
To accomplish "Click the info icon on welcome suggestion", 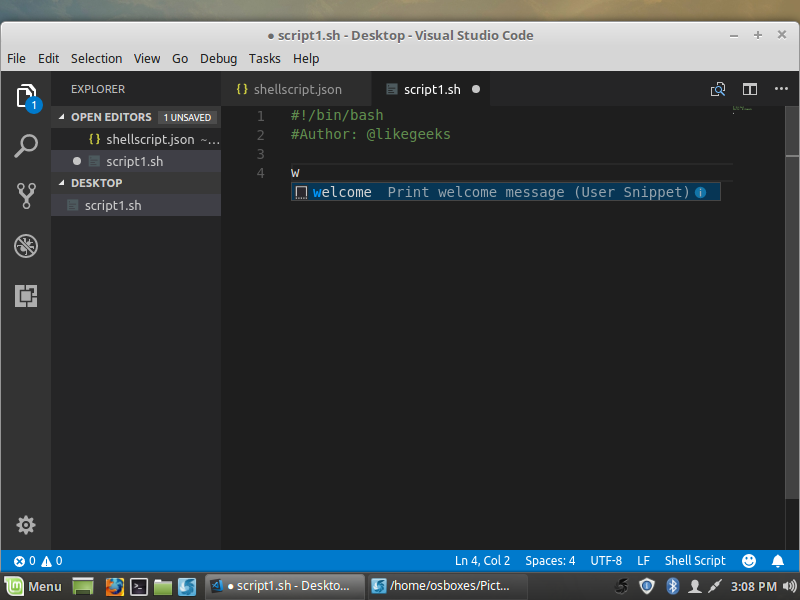I will [x=701, y=192].
